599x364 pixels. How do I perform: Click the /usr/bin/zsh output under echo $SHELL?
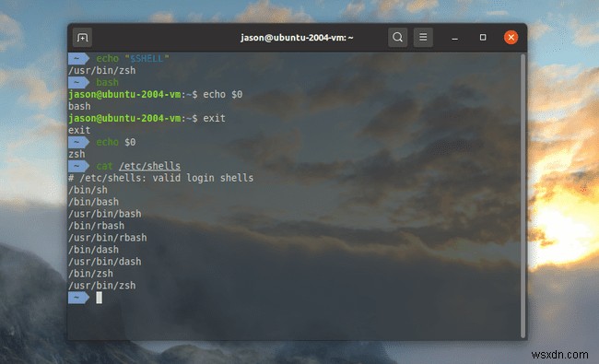coord(102,70)
